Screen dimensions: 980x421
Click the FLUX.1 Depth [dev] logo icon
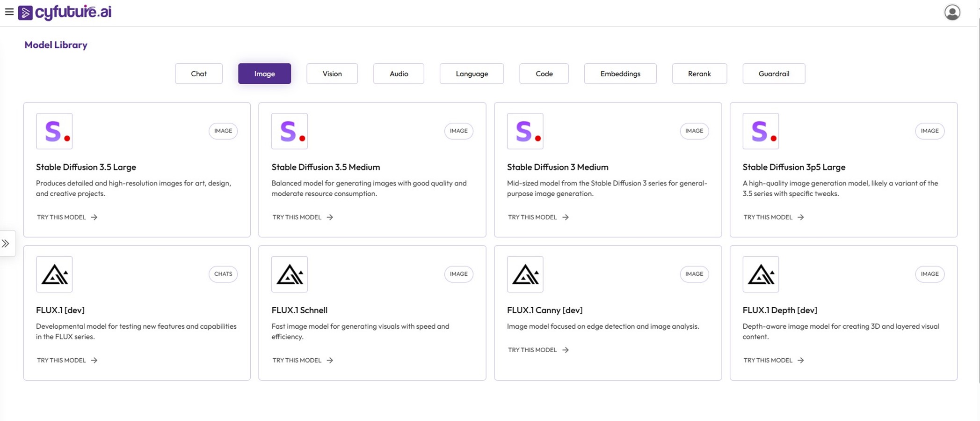(x=761, y=274)
